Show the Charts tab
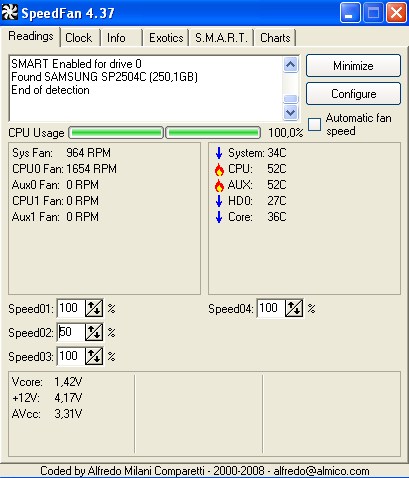Viewport: 409px width, 478px height. tap(275, 38)
